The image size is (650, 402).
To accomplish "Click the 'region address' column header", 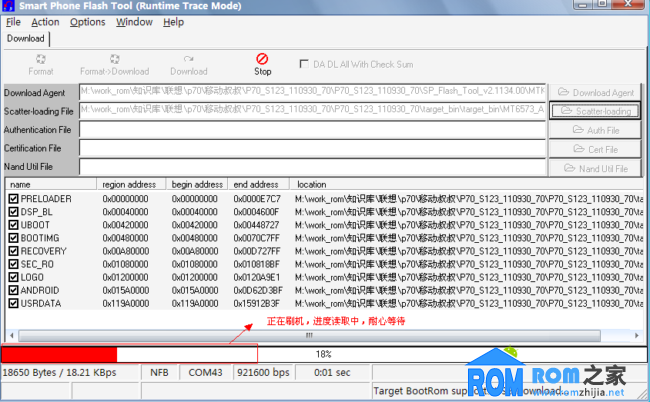I will [x=131, y=184].
